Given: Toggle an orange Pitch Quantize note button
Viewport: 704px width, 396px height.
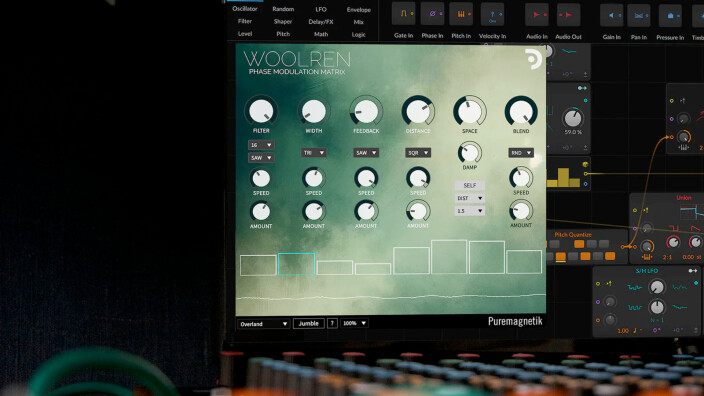Looking at the screenshot, I should (x=579, y=244).
